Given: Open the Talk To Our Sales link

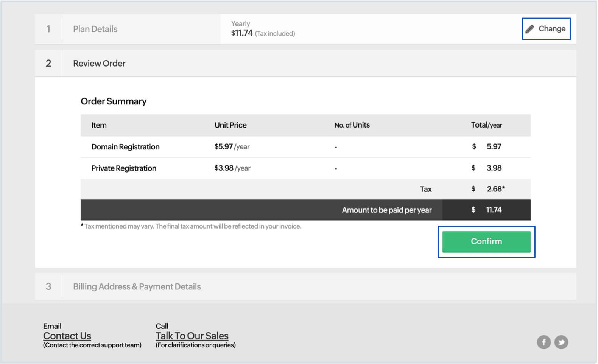Looking at the screenshot, I should point(192,336).
